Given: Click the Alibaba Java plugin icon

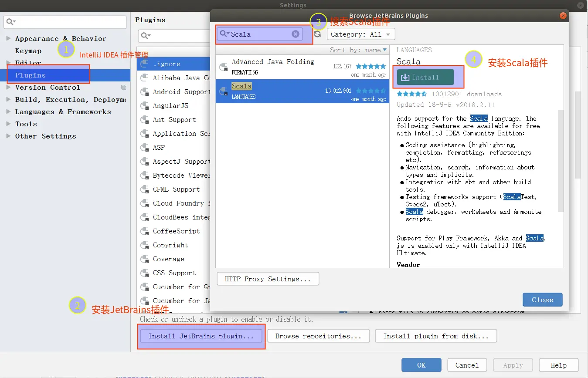Looking at the screenshot, I should (x=145, y=78).
